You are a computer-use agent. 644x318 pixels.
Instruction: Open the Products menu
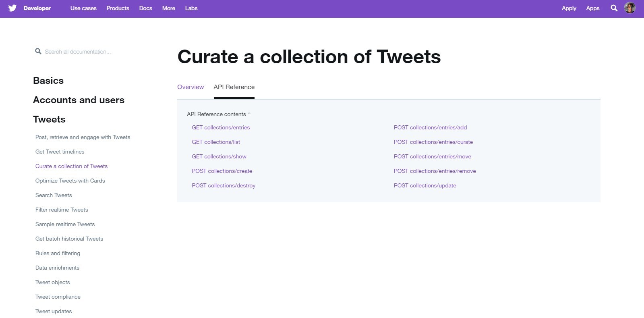(x=118, y=8)
